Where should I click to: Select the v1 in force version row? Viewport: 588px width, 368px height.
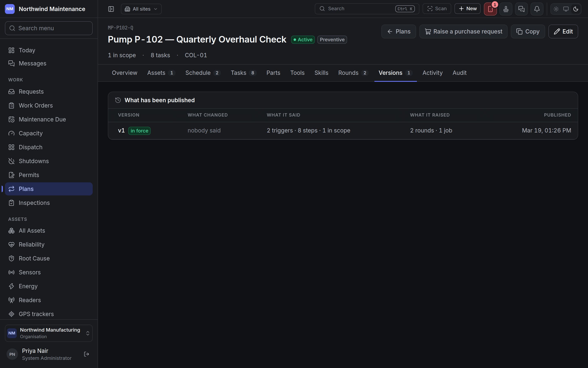343,131
